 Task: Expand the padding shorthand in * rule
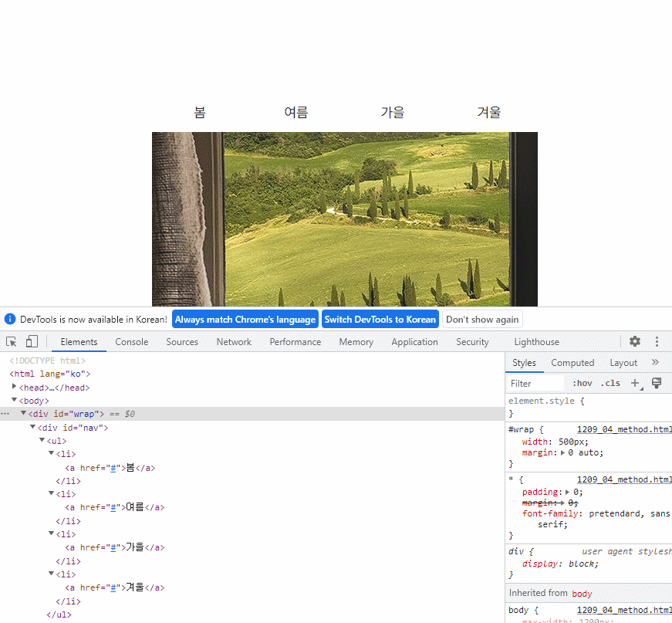click(x=568, y=493)
